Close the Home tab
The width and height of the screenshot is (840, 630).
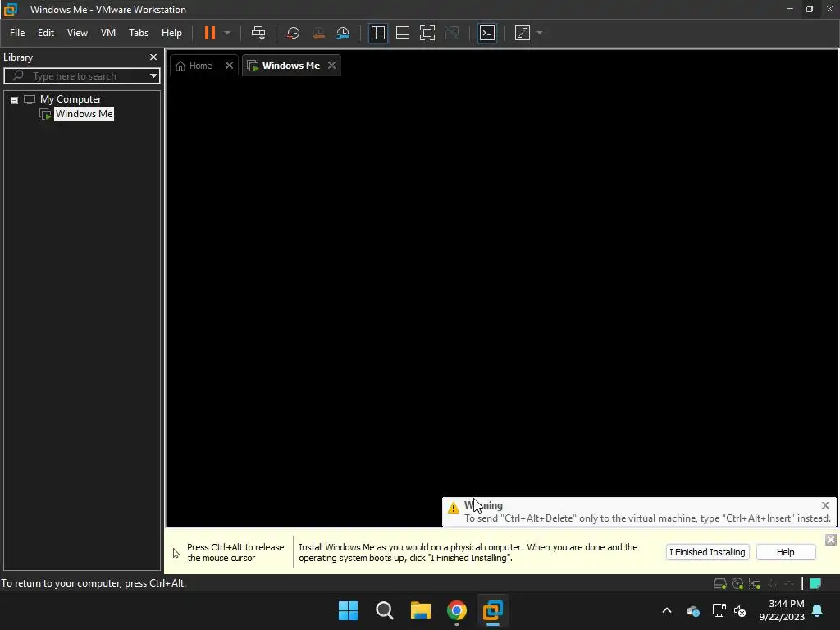[229, 66]
